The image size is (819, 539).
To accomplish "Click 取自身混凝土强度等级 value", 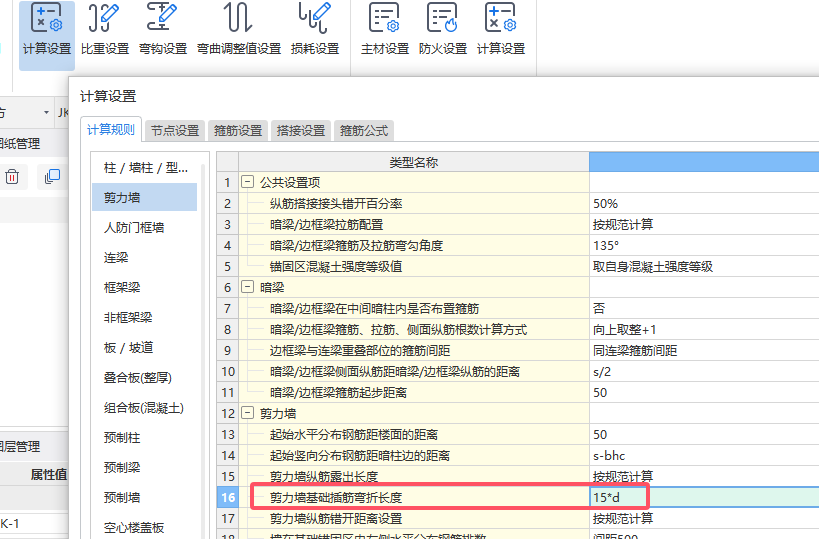I will (704, 266).
